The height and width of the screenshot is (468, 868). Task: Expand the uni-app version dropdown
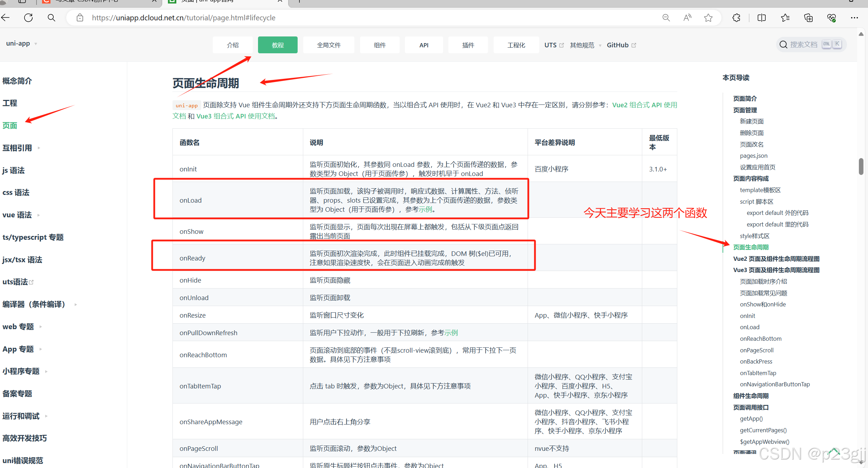pyautogui.click(x=22, y=43)
